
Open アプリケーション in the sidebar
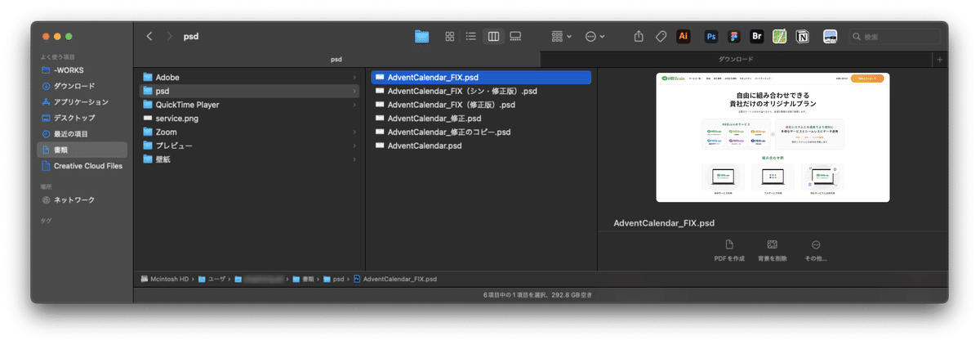pos(82,102)
